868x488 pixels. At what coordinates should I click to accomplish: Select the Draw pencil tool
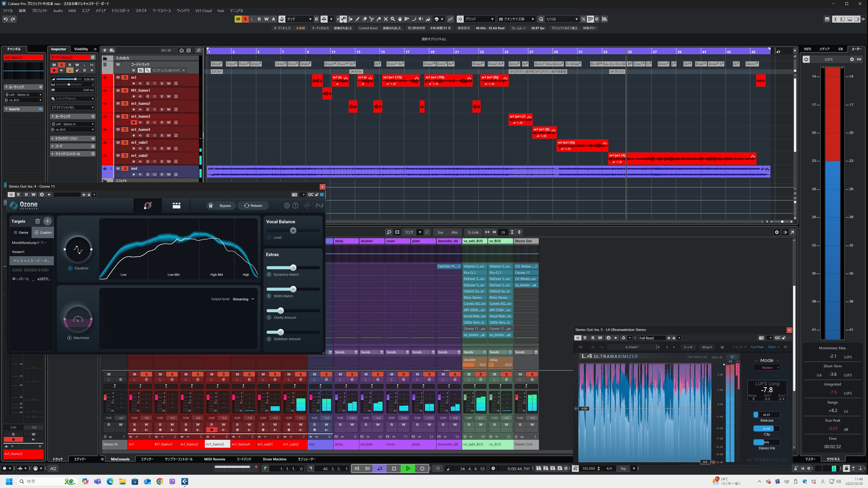(x=357, y=19)
